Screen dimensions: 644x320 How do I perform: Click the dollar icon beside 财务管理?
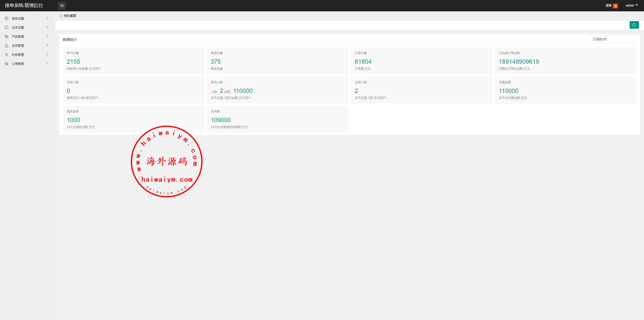(x=7, y=55)
